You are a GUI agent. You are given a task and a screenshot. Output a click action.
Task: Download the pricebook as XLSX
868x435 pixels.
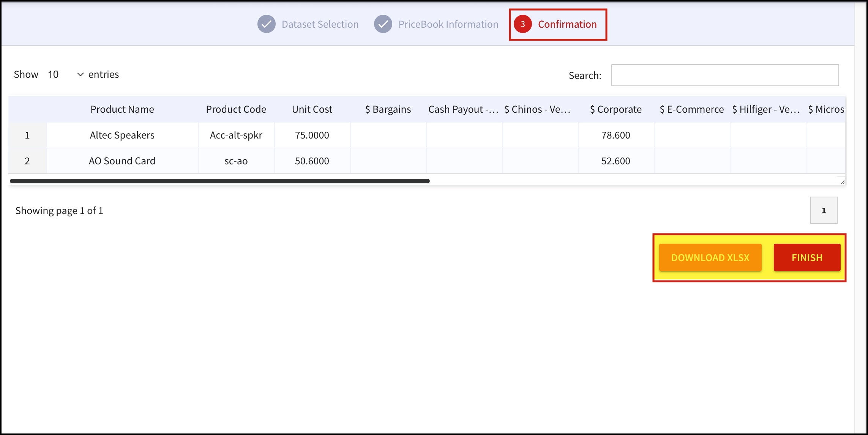[710, 257]
